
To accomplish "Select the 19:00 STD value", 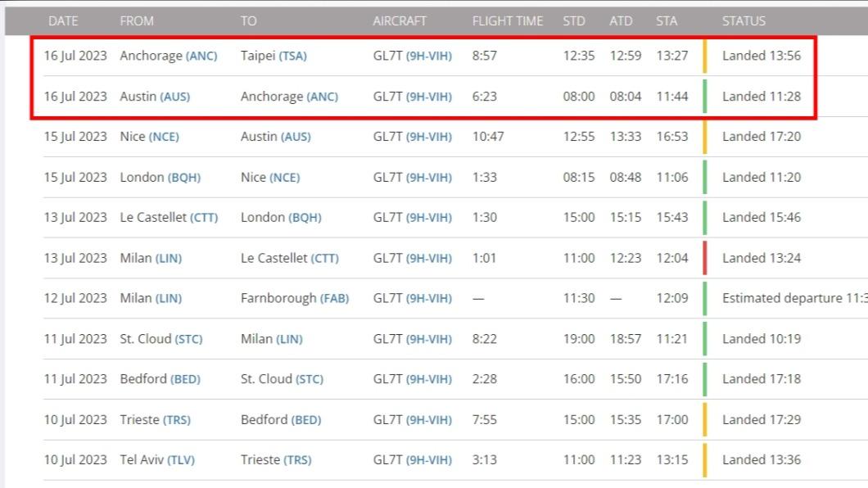I will click(x=579, y=339).
